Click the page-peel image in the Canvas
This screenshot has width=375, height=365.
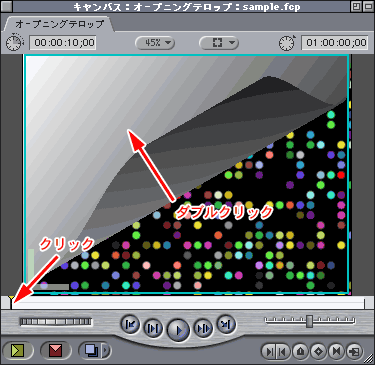[187, 174]
